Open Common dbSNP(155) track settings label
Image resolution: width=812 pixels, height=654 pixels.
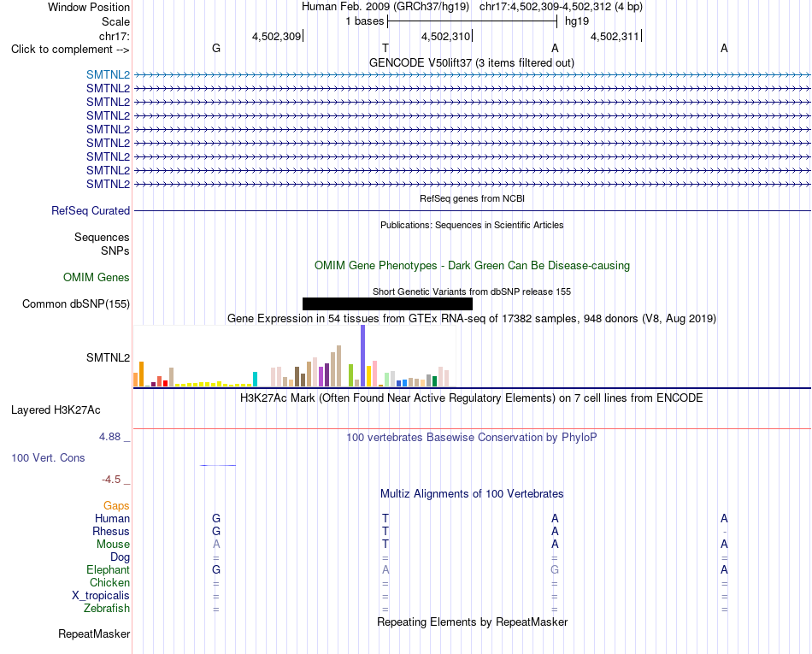pos(75,304)
